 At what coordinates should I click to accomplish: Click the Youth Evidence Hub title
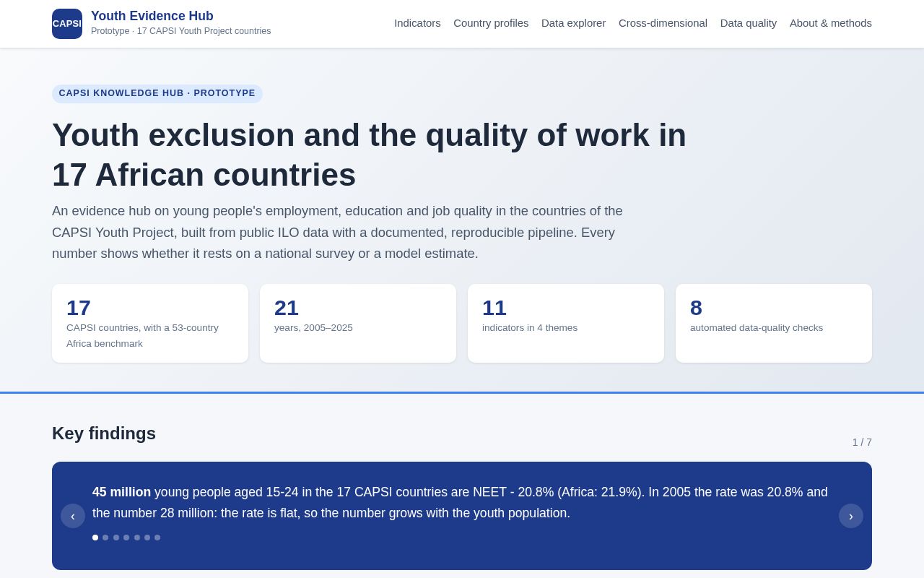[152, 16]
